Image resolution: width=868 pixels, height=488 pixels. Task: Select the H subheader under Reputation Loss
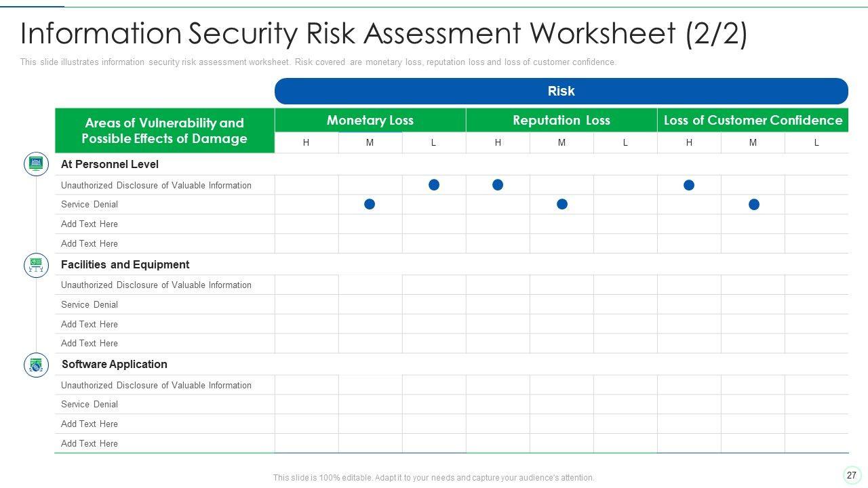[x=498, y=142]
